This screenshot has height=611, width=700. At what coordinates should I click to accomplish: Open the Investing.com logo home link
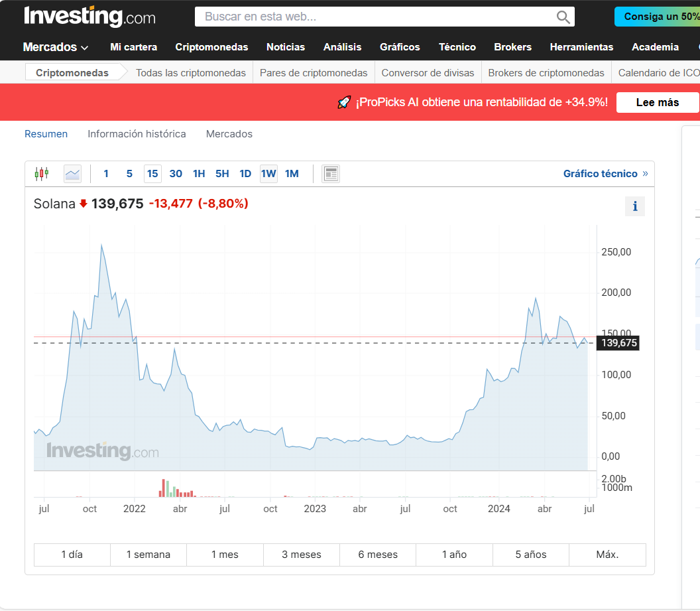[x=89, y=17]
